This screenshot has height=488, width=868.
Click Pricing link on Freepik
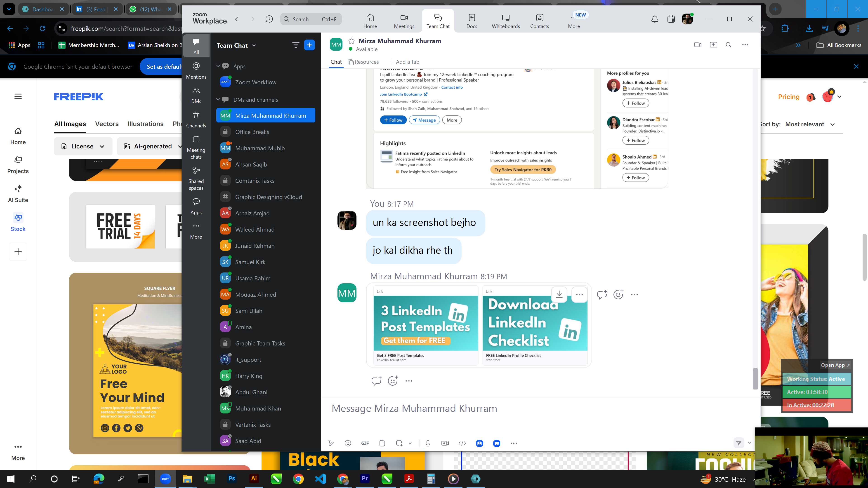pos(788,97)
